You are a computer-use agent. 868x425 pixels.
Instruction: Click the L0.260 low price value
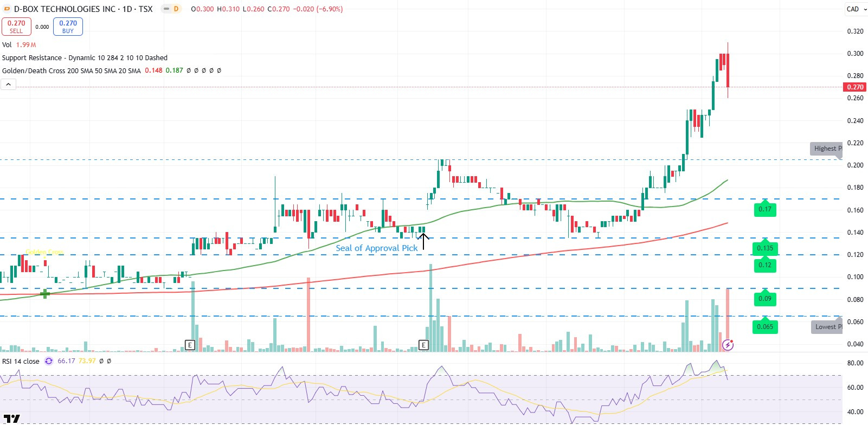tap(253, 9)
